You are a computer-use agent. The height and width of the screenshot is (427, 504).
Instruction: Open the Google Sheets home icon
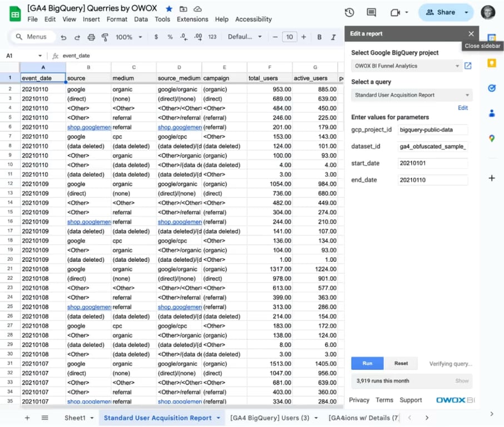click(15, 14)
